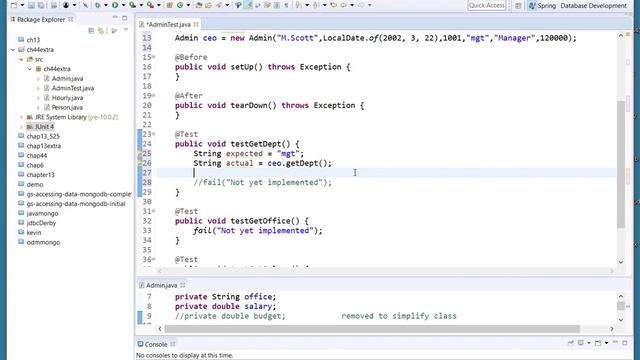The height and width of the screenshot is (360, 640).
Task: Click the Admin.java horizontal scrollbar thumb
Action: coord(372,329)
